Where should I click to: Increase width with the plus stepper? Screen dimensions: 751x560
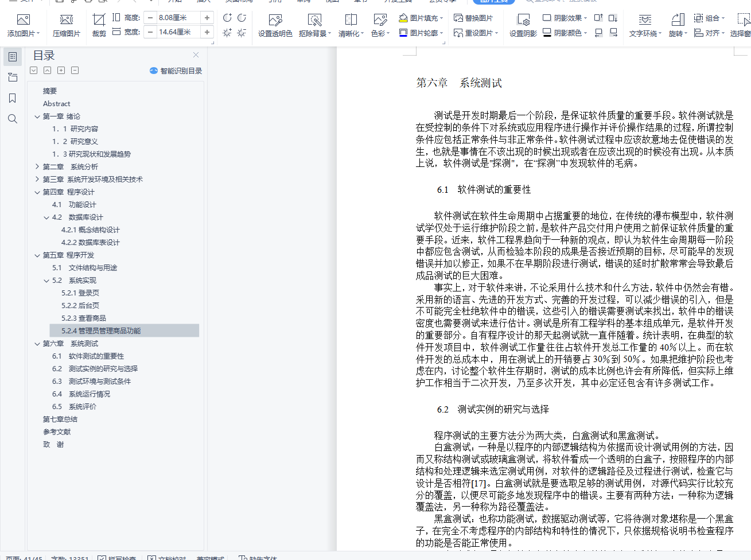[207, 32]
